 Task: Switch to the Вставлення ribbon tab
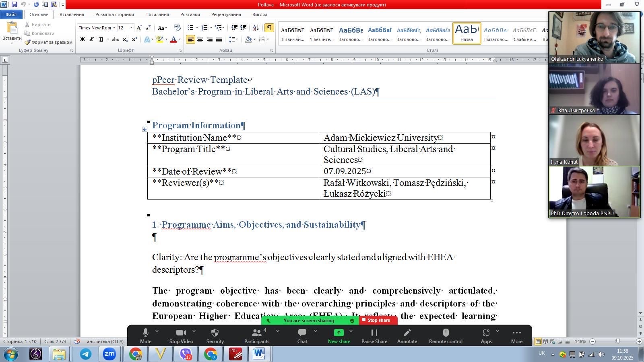[72, 14]
